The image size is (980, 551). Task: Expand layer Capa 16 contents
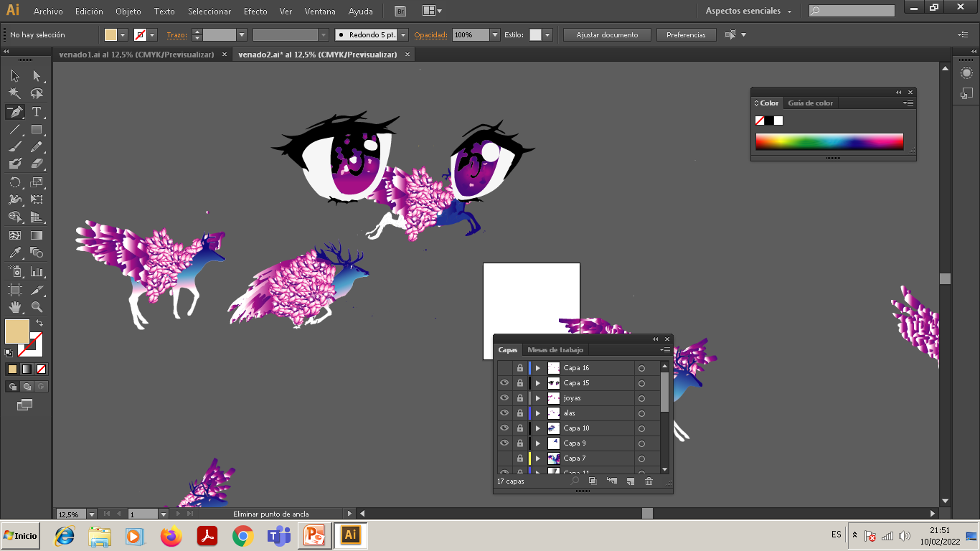click(538, 368)
